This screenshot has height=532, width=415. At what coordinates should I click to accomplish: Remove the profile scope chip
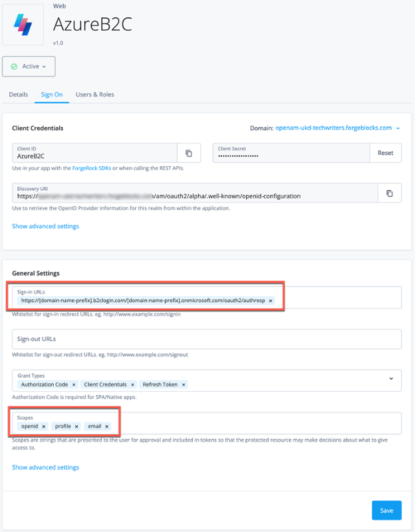tap(76, 426)
